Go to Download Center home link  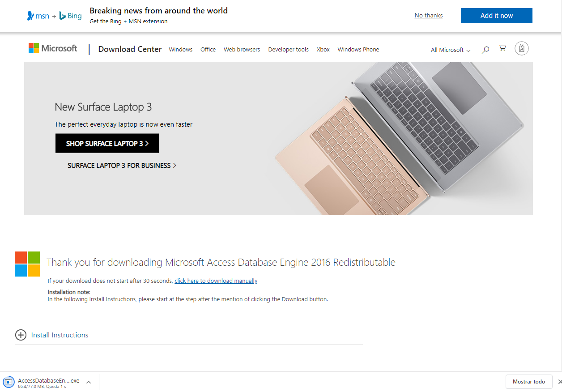[130, 49]
